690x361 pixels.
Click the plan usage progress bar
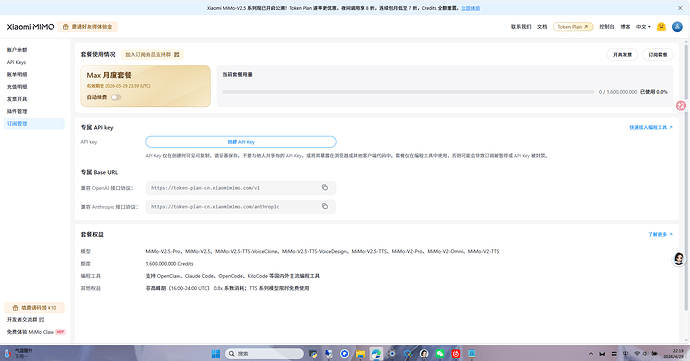click(408, 92)
